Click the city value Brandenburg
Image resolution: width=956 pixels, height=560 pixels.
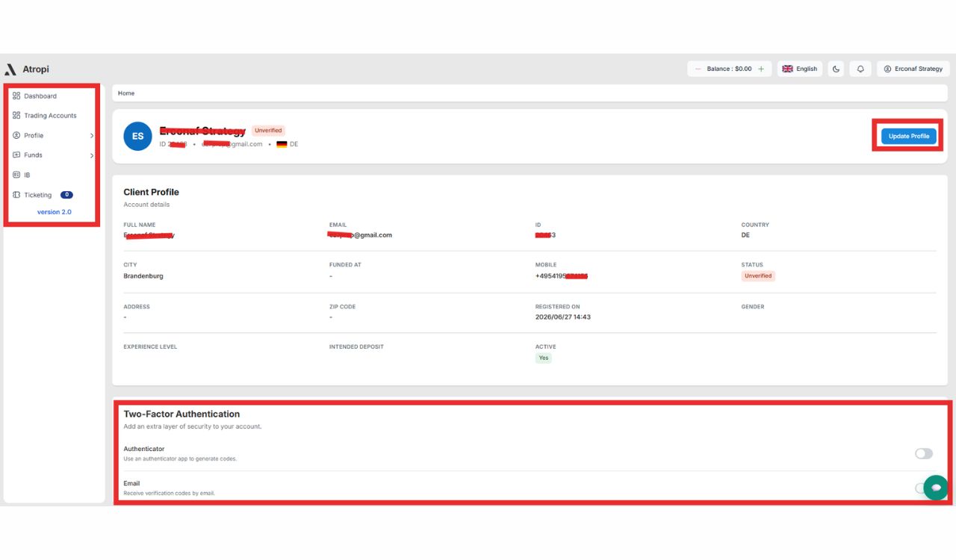[x=143, y=276]
